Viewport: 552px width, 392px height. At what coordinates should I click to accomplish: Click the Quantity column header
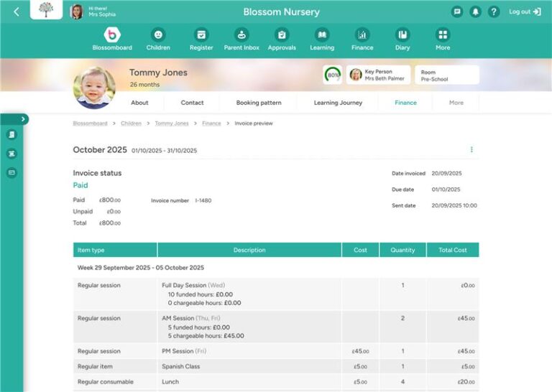point(402,250)
